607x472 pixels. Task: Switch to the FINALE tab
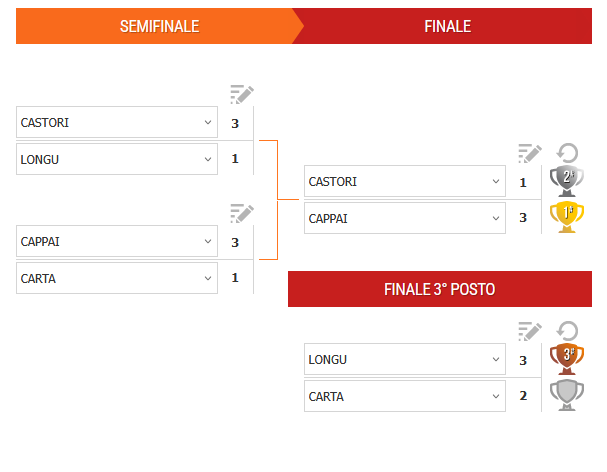coord(447,27)
